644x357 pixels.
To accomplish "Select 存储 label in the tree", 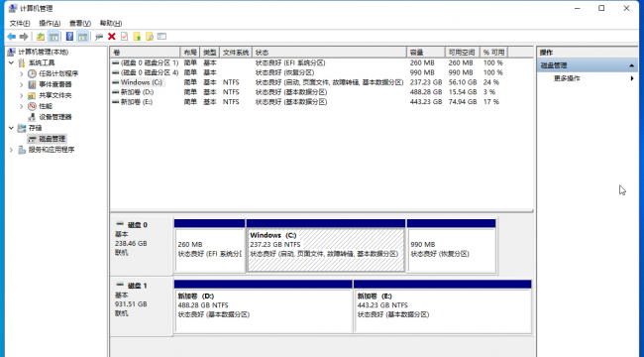I will [35, 128].
